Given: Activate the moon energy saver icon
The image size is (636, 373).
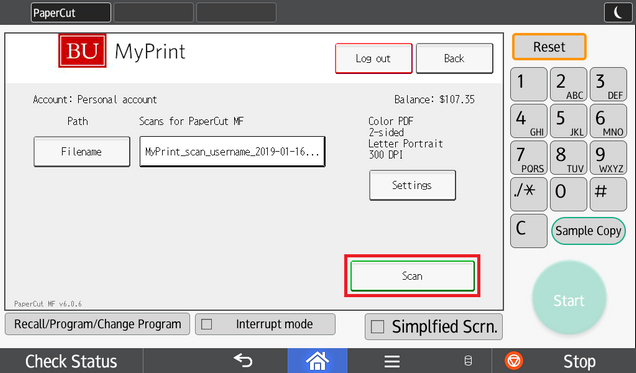Looking at the screenshot, I should 617,13.
